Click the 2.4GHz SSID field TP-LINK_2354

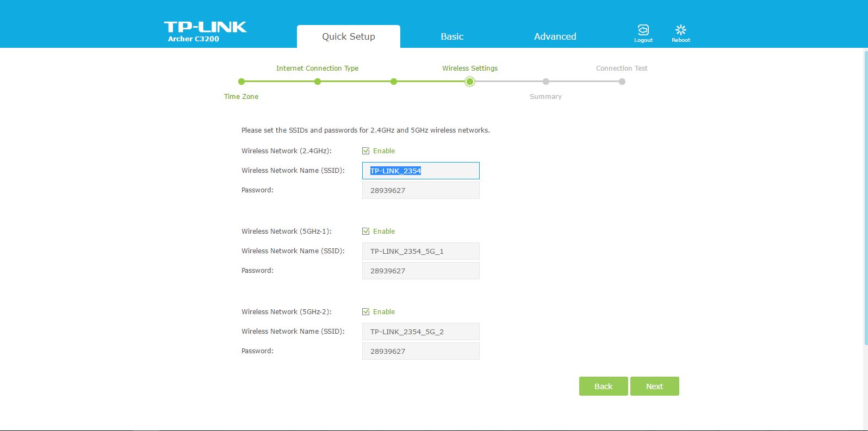[x=421, y=171]
